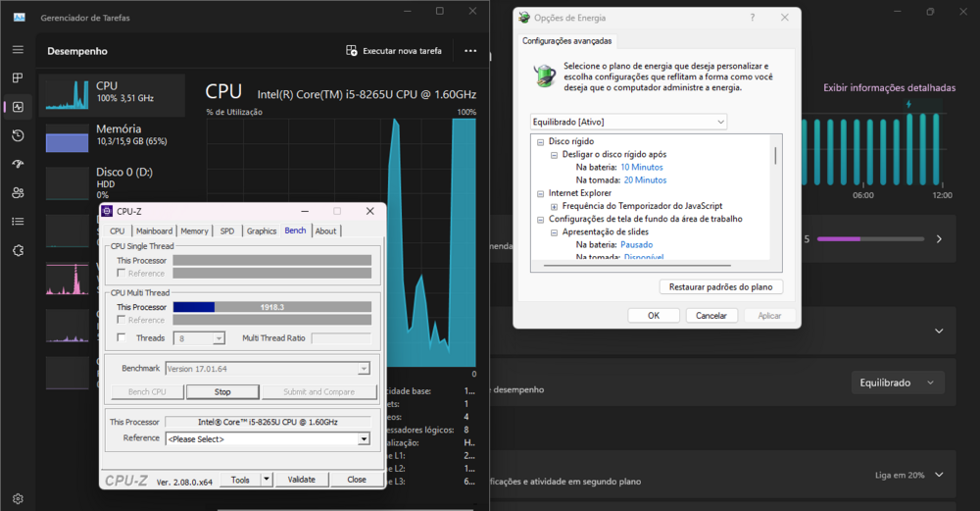Open Task Manager hamburger navigation menu
This screenshot has width=980, height=511.
click(18, 49)
